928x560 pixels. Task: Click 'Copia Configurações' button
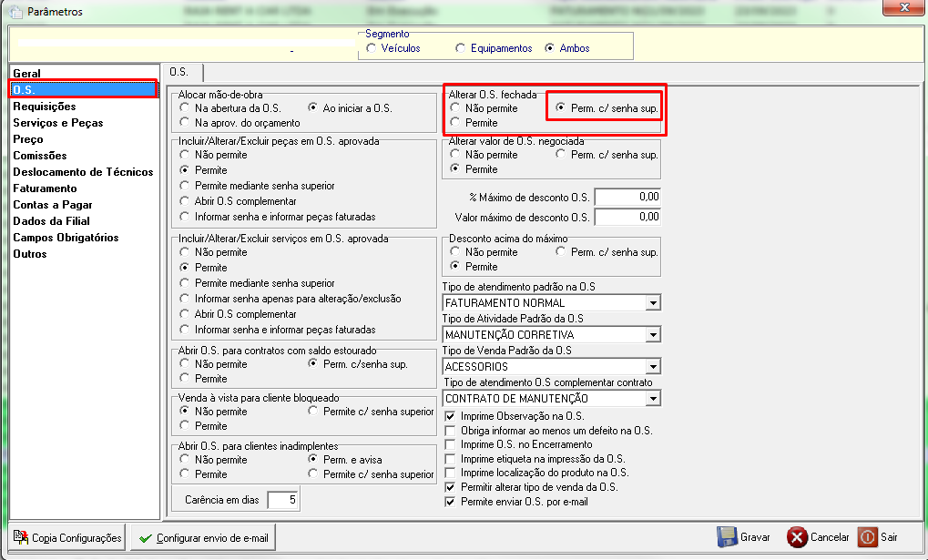66,537
